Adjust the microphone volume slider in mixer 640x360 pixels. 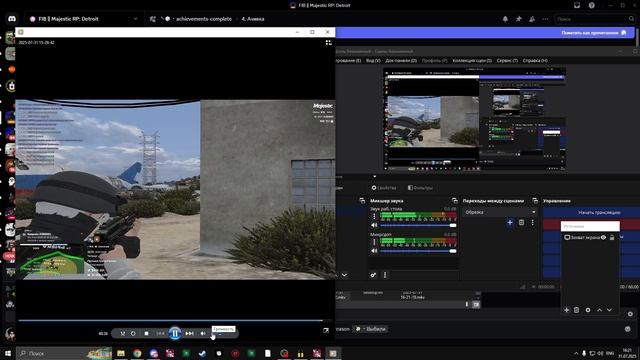418,251
